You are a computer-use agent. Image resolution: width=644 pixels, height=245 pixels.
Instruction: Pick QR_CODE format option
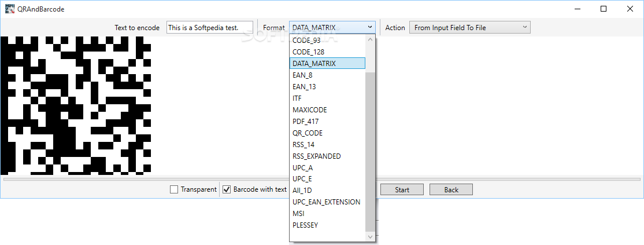327,133
